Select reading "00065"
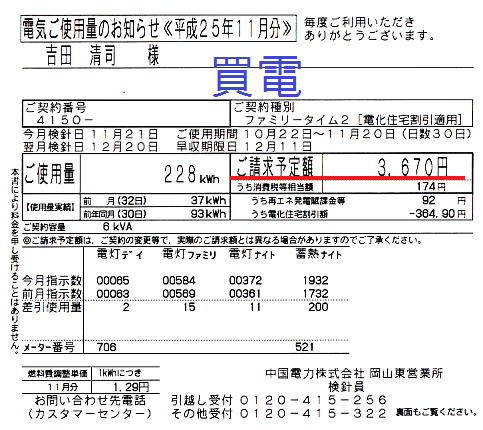Image resolution: width=483 pixels, height=430 pixels. pos(113,280)
